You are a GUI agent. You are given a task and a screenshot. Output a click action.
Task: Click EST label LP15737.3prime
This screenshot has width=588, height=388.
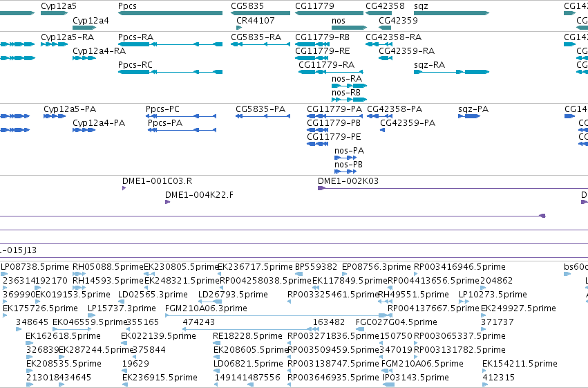(x=122, y=308)
